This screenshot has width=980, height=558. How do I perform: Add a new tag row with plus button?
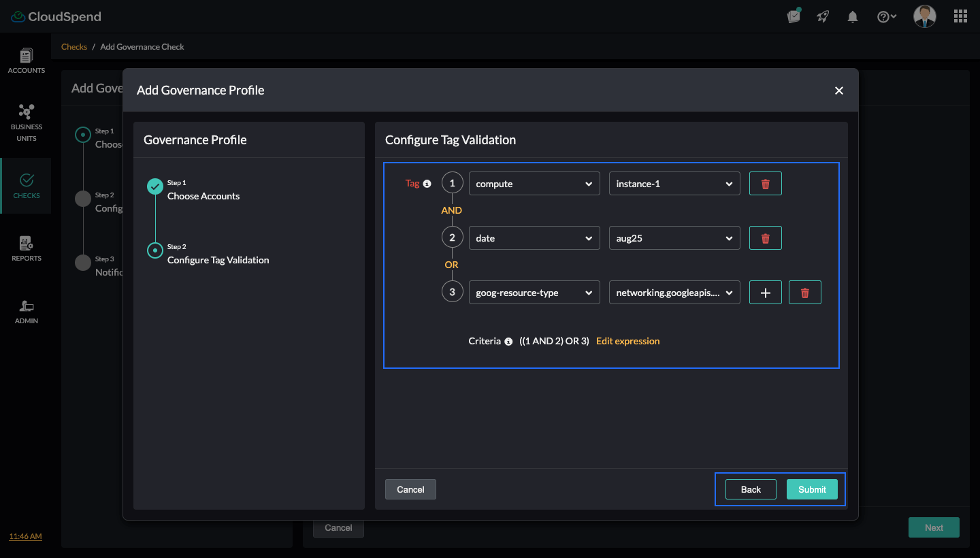click(765, 293)
